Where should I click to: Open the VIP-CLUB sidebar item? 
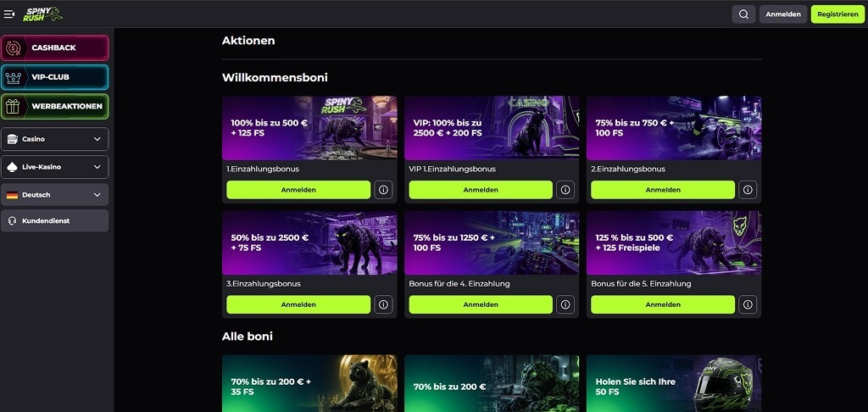[x=55, y=77]
